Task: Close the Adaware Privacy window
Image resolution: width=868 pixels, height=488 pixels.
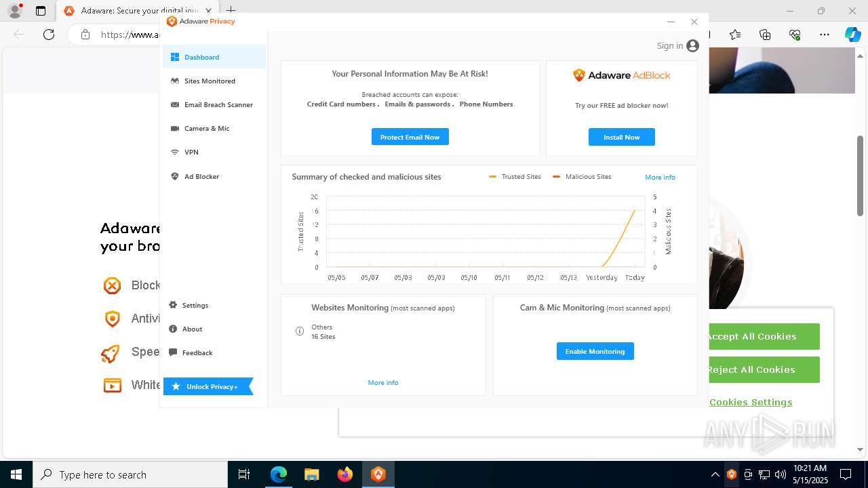Action: 694,22
